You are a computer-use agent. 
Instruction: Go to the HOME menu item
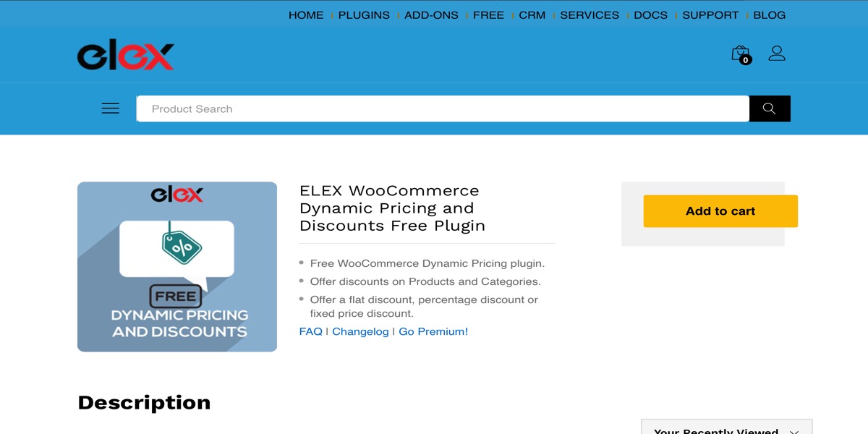pos(306,15)
